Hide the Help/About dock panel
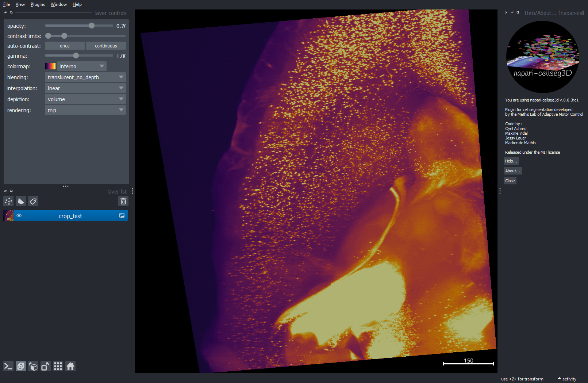Viewport: 588px width, 383px height. [x=512, y=12]
